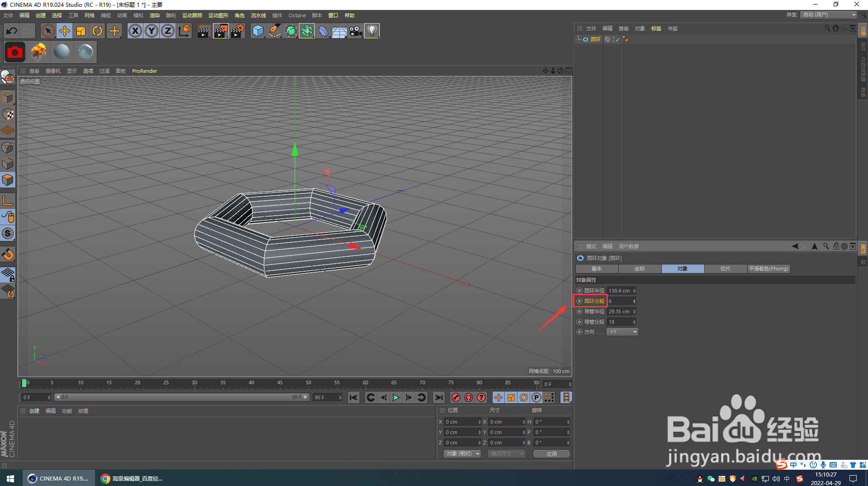Toggle keyframe circle for 导管分段

click(579, 322)
